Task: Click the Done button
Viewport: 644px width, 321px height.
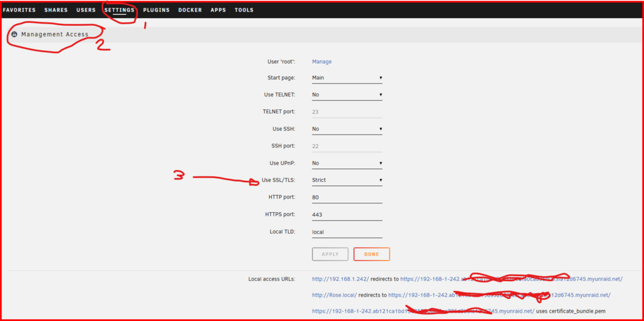Action: coord(372,254)
